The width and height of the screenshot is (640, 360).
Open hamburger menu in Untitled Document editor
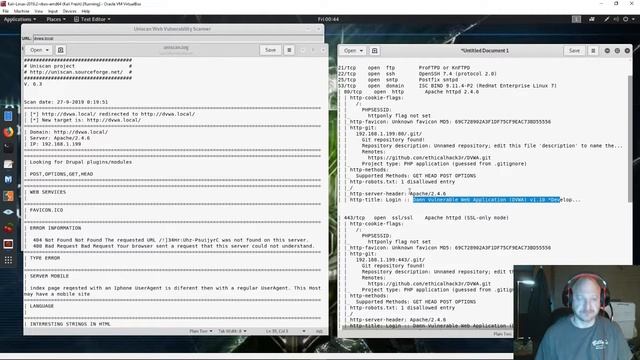coord(593,51)
